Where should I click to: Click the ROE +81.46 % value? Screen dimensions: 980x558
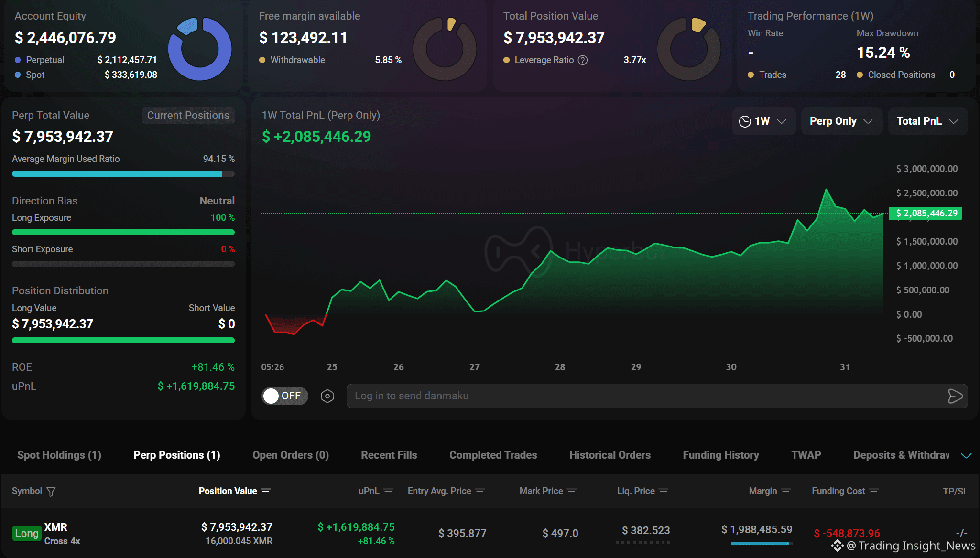pyautogui.click(x=213, y=367)
